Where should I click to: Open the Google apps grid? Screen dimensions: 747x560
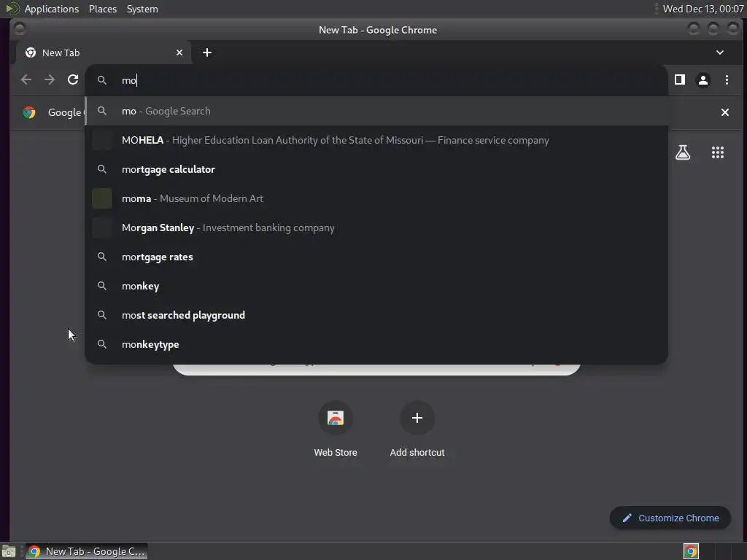pyautogui.click(x=718, y=152)
